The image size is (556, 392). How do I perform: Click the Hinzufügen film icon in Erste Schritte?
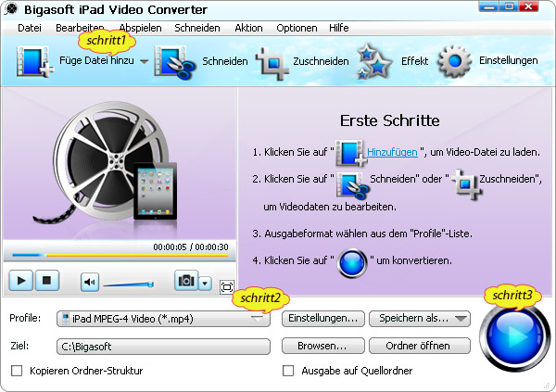350,153
